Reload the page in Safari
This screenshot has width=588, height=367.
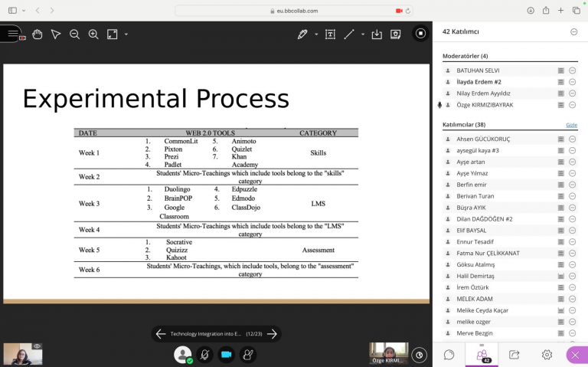click(x=408, y=11)
